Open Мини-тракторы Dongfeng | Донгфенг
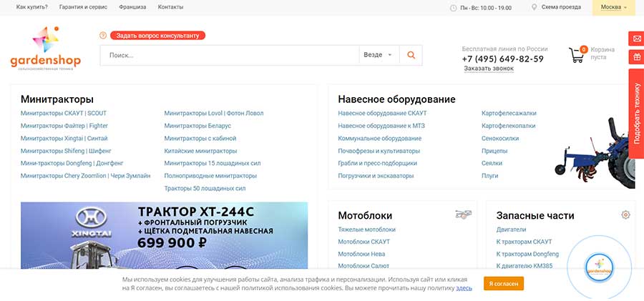Screen dimensions: 644x301 pyautogui.click(x=72, y=163)
